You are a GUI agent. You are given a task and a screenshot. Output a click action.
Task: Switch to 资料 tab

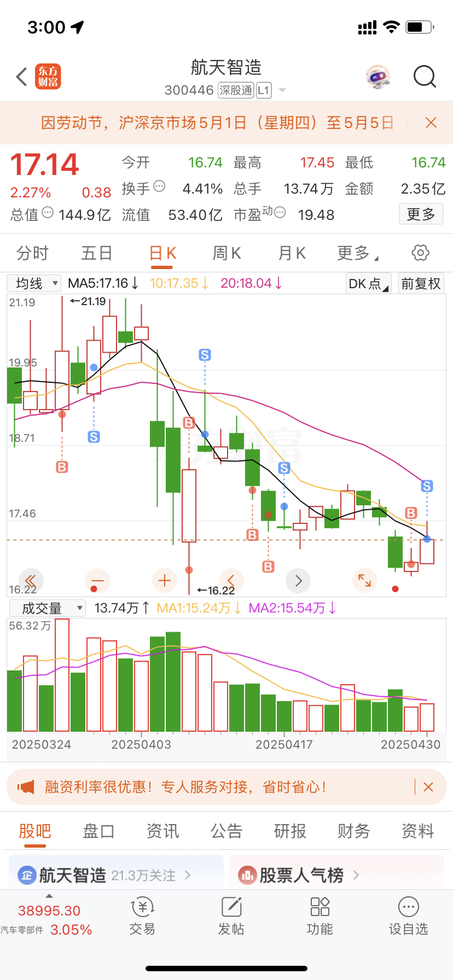418,831
